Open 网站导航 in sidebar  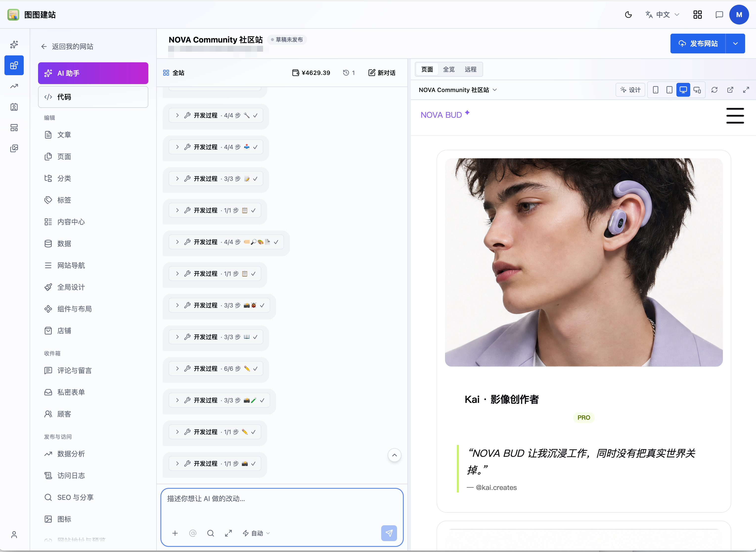93,265
